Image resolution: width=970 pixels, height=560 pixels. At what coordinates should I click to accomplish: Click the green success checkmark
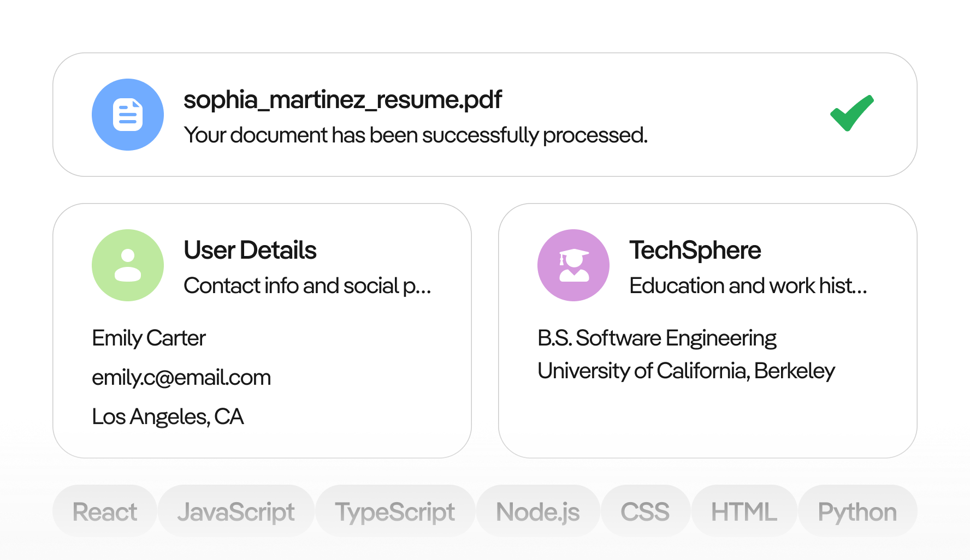coord(851,113)
